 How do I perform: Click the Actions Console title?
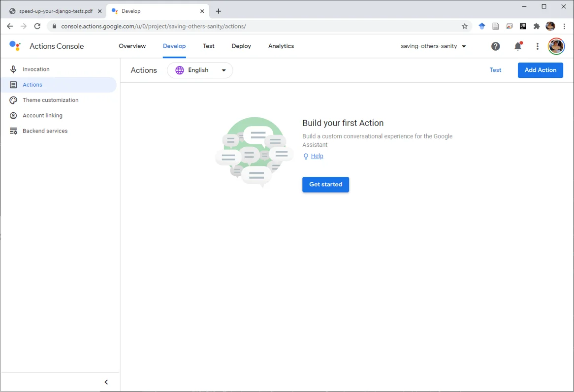click(x=57, y=46)
